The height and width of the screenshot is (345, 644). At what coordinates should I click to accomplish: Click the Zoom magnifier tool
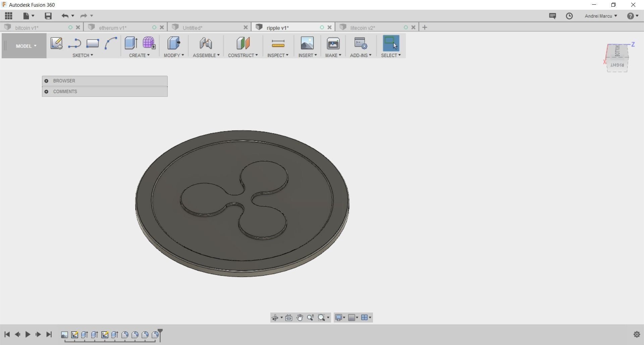[x=311, y=318]
